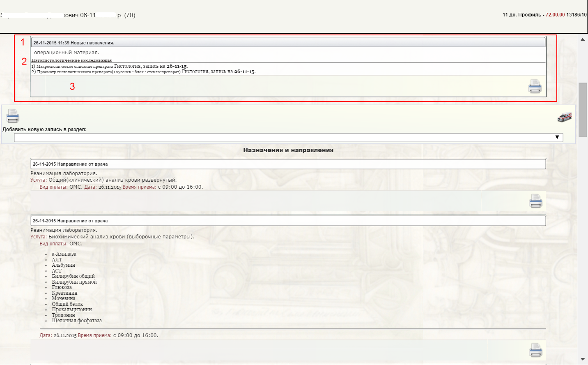Click the Патогистологические исследования heading
588x365 pixels.
coord(71,60)
